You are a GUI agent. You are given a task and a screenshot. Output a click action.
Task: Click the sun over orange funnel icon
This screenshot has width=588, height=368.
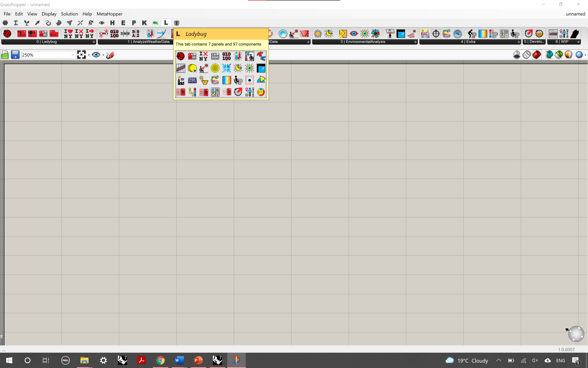[x=204, y=80]
